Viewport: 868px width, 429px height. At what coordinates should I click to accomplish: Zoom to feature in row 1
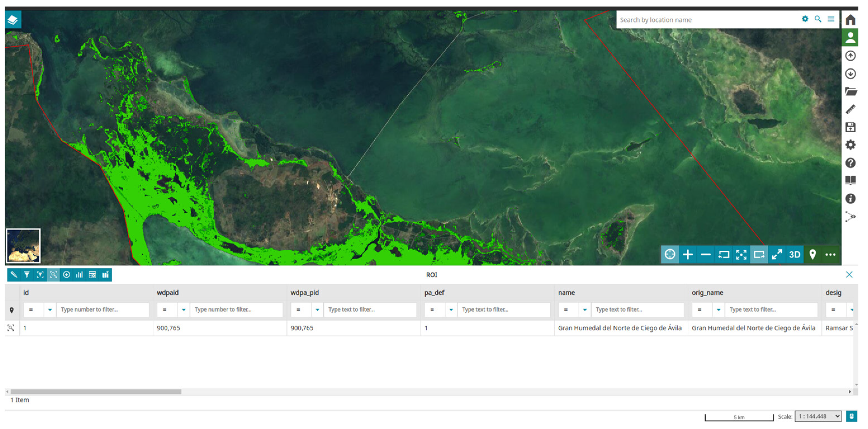coord(11,328)
